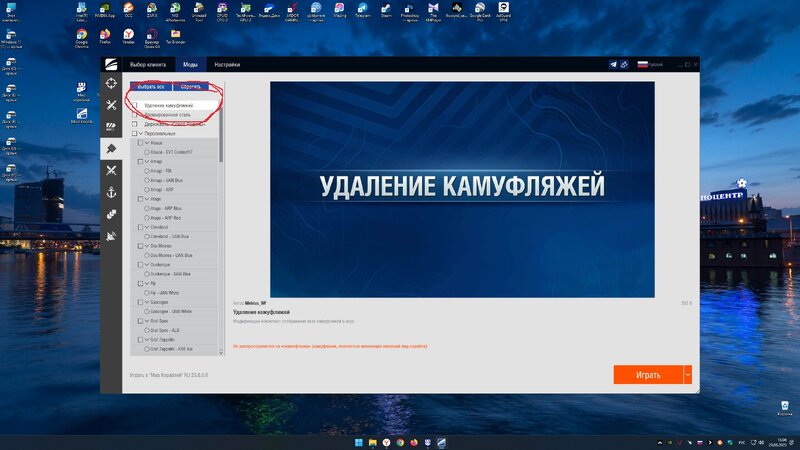This screenshot has width=800, height=450.
Task: Enable the Удаление камуфляжей checkbox
Action: (135, 105)
